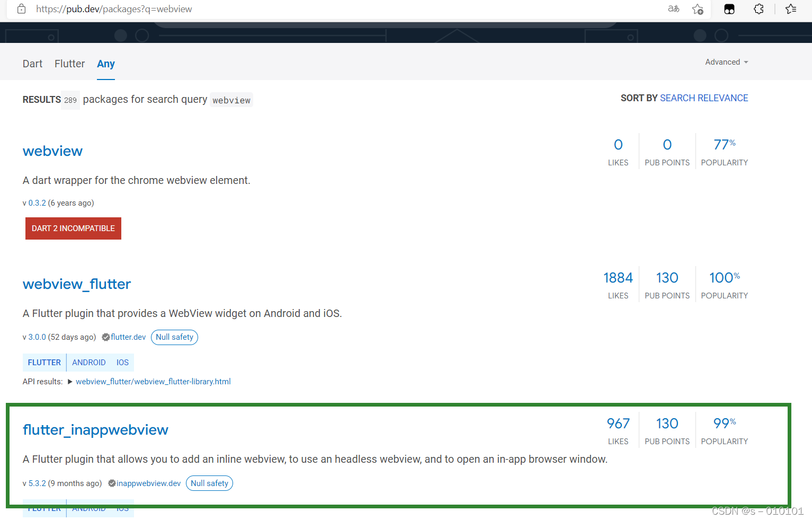
Task: Click the site lock icon in address bar
Action: [21, 9]
